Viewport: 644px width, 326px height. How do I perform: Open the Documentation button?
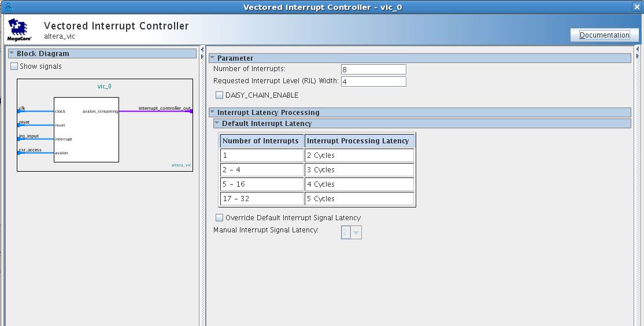tap(604, 35)
